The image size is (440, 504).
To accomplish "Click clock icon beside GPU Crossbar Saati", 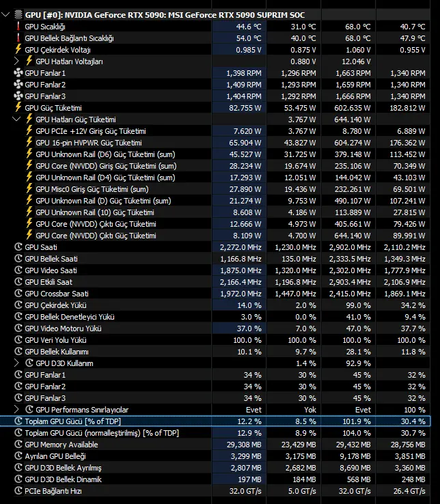I will point(18,293).
